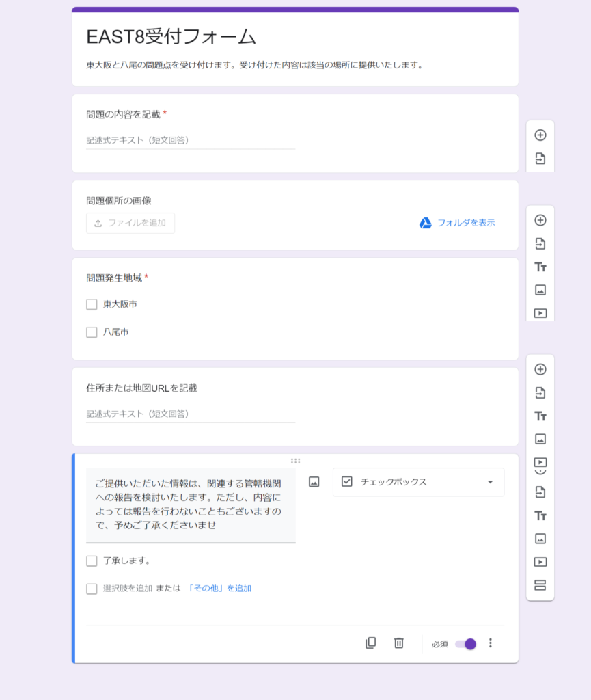
Task: Tick the 了承します checkbox
Action: coord(92,561)
